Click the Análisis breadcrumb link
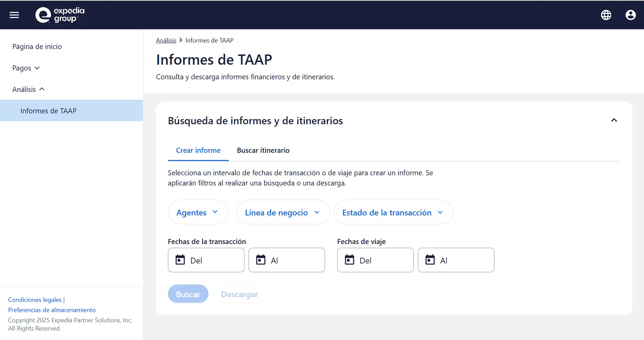644x340 pixels. click(x=166, y=41)
